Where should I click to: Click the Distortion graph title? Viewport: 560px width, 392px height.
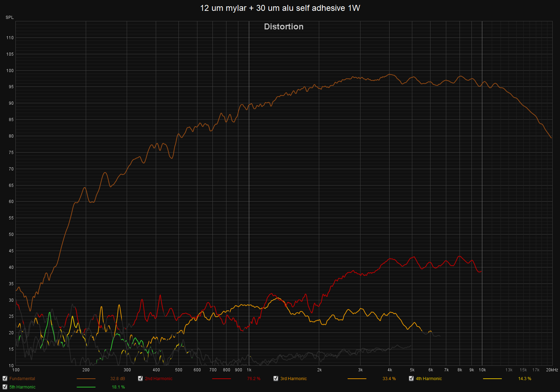283,27
